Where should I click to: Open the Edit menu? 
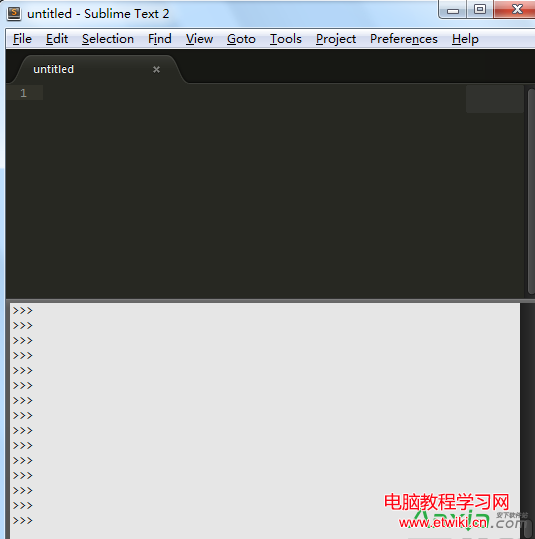[x=57, y=39]
